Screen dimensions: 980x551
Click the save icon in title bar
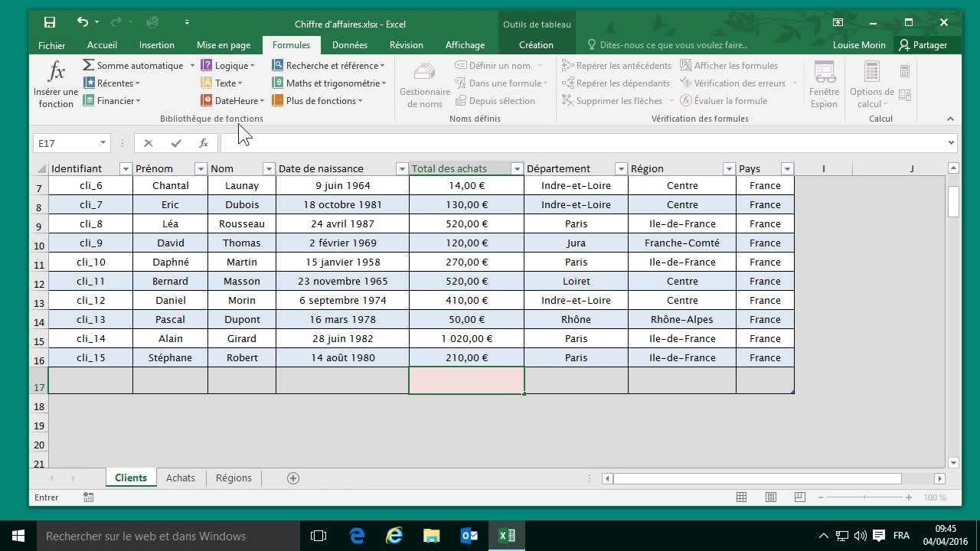pos(50,23)
